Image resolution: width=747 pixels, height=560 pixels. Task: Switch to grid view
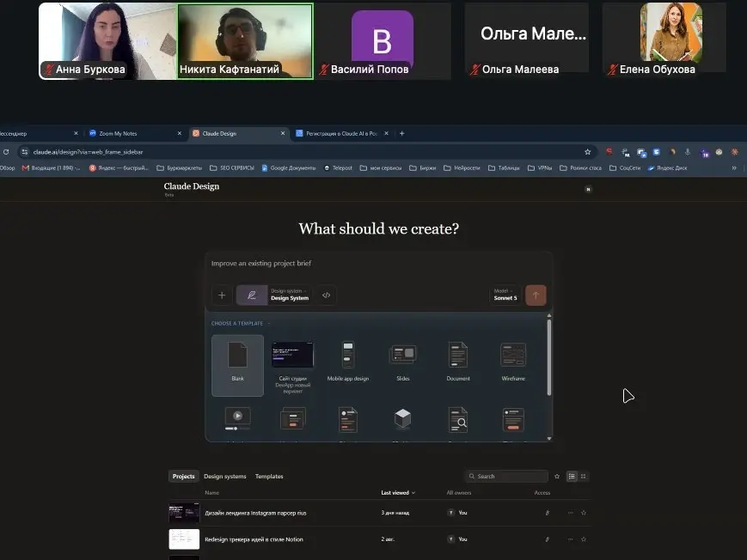pyautogui.click(x=583, y=476)
